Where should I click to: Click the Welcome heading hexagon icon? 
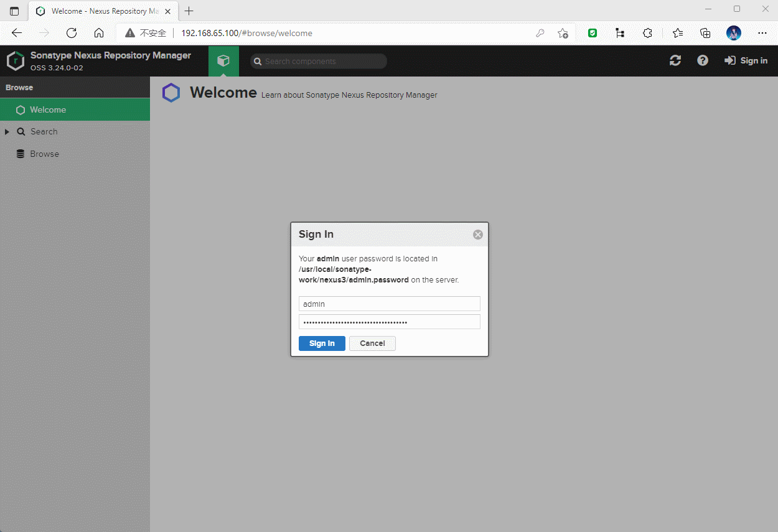tap(171, 93)
